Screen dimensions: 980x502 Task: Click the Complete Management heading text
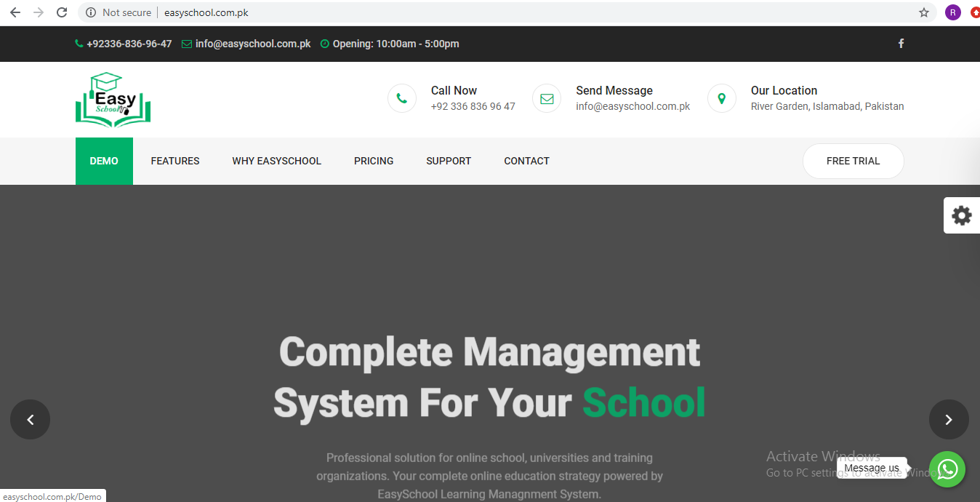pyautogui.click(x=489, y=352)
